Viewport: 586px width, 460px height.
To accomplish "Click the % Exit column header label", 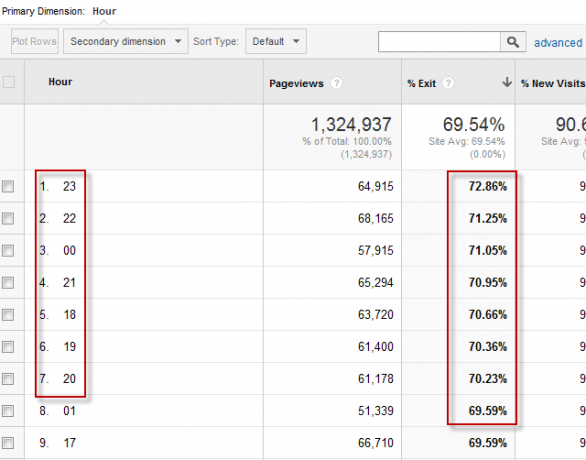I will click(x=422, y=83).
